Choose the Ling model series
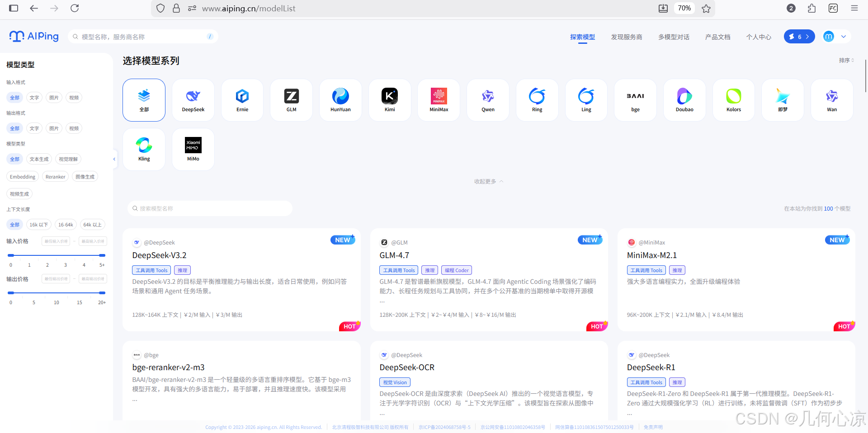 [586, 100]
